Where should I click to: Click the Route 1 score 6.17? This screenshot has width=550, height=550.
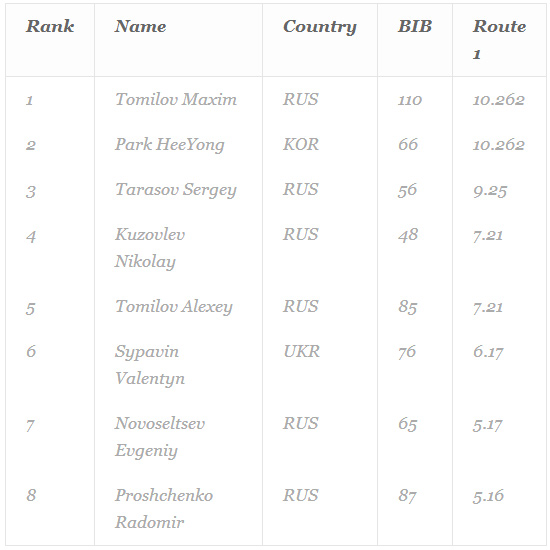point(488,352)
